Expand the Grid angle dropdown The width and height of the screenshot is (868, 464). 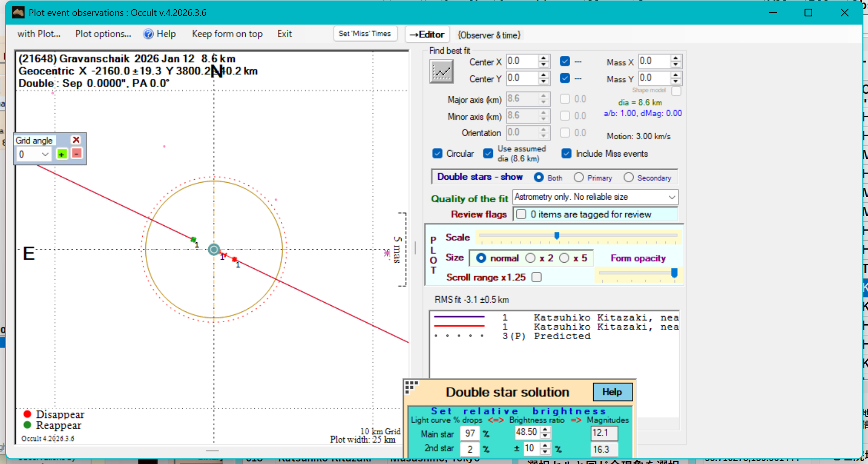click(45, 154)
